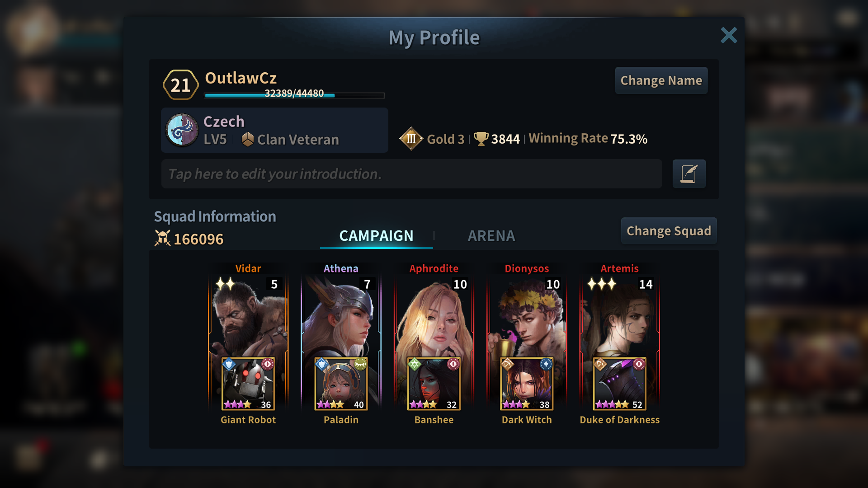Image resolution: width=868 pixels, height=488 pixels.
Task: Switch to the CAMPAIGN tab
Action: [376, 236]
